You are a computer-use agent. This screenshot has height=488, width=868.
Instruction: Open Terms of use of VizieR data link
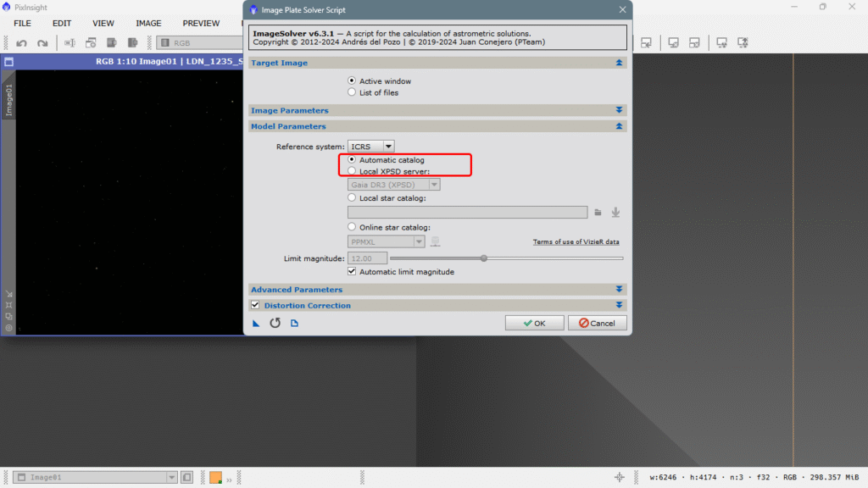[576, 241]
